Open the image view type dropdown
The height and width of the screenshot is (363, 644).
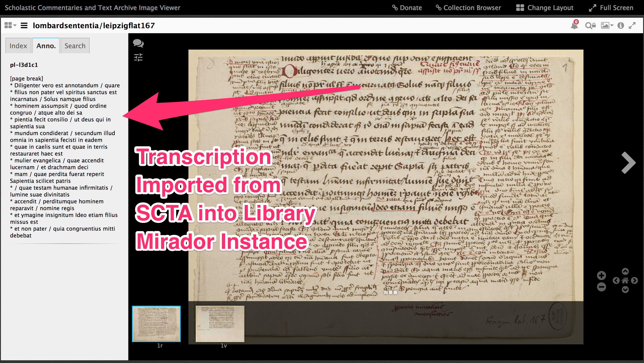pyautogui.click(x=607, y=26)
